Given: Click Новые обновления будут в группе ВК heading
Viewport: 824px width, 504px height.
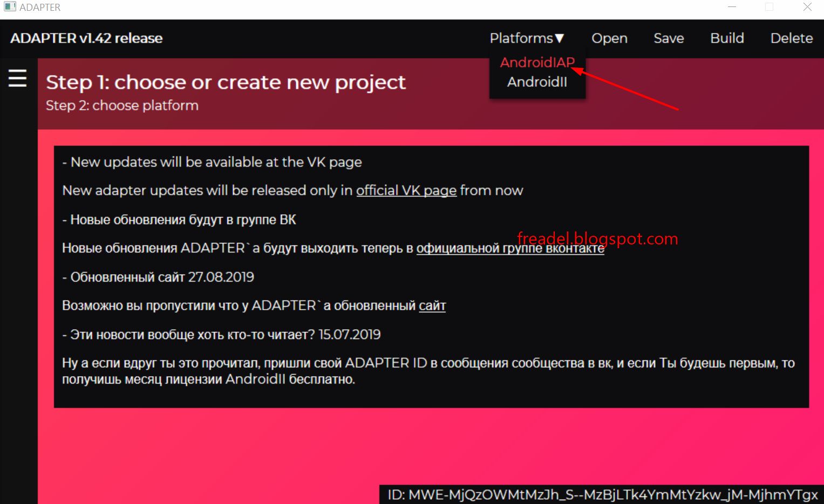Looking at the screenshot, I should (x=179, y=220).
